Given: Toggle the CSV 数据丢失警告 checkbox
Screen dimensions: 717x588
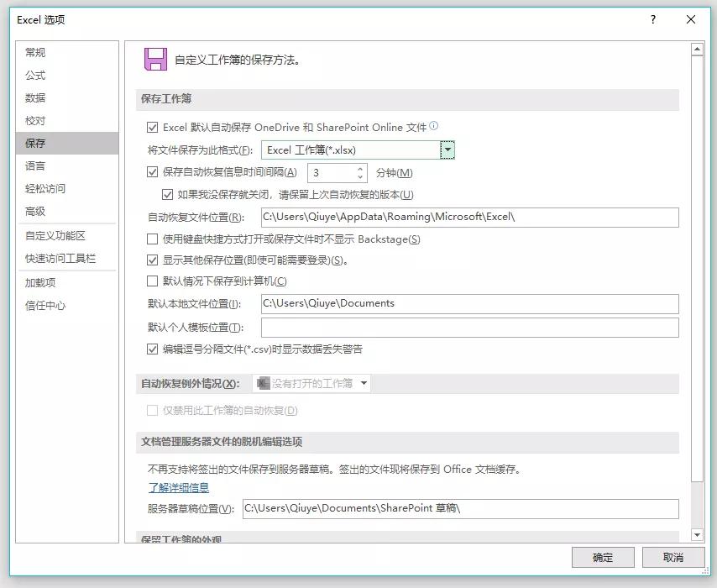Looking at the screenshot, I should pos(153,349).
